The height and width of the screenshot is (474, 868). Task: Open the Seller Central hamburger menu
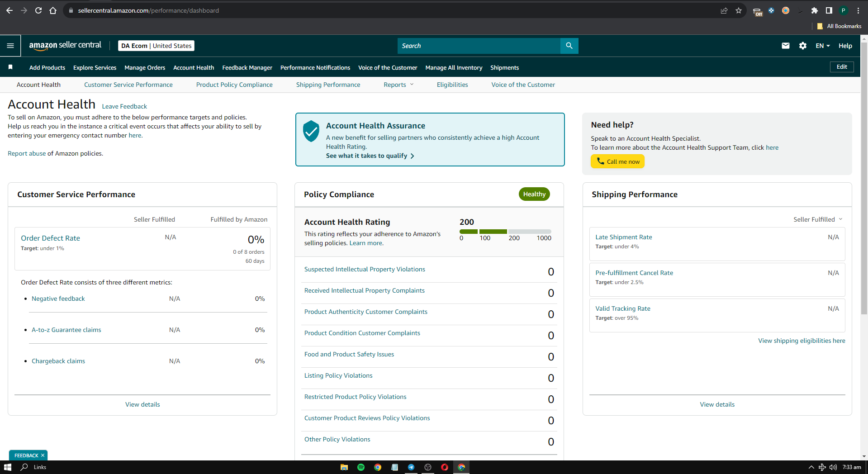pos(10,46)
